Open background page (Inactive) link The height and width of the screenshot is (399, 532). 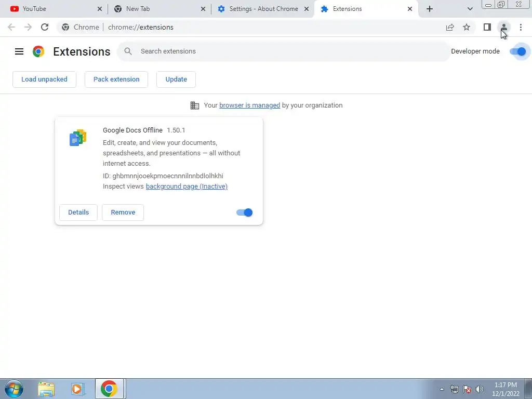187,187
